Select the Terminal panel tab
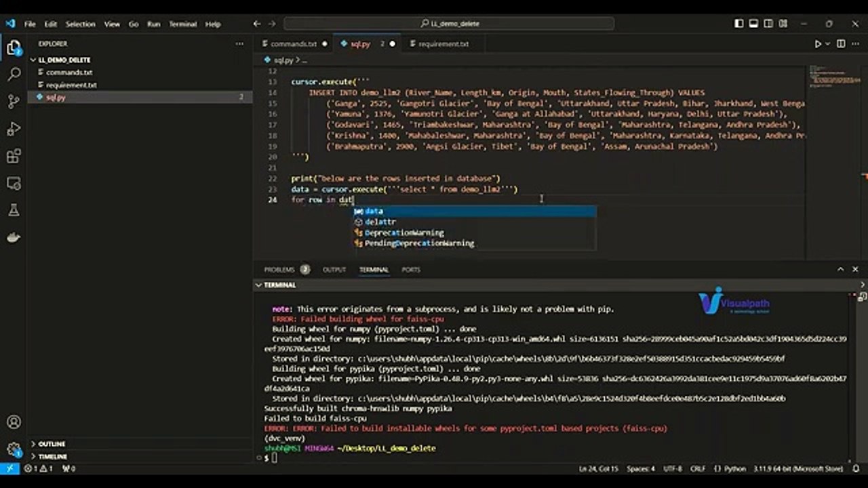 coord(374,270)
